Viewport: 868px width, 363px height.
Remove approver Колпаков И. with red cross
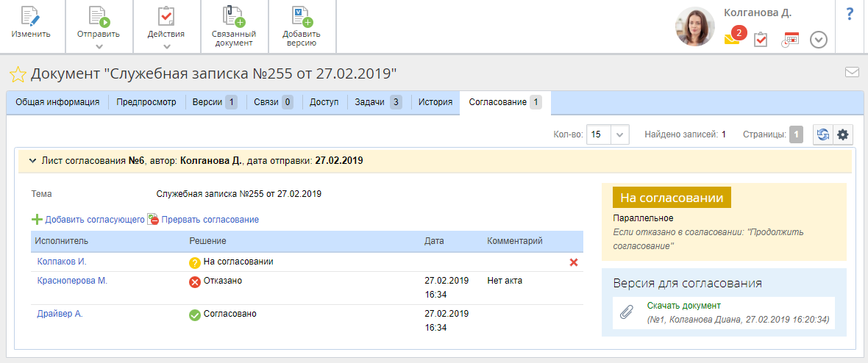point(574,262)
